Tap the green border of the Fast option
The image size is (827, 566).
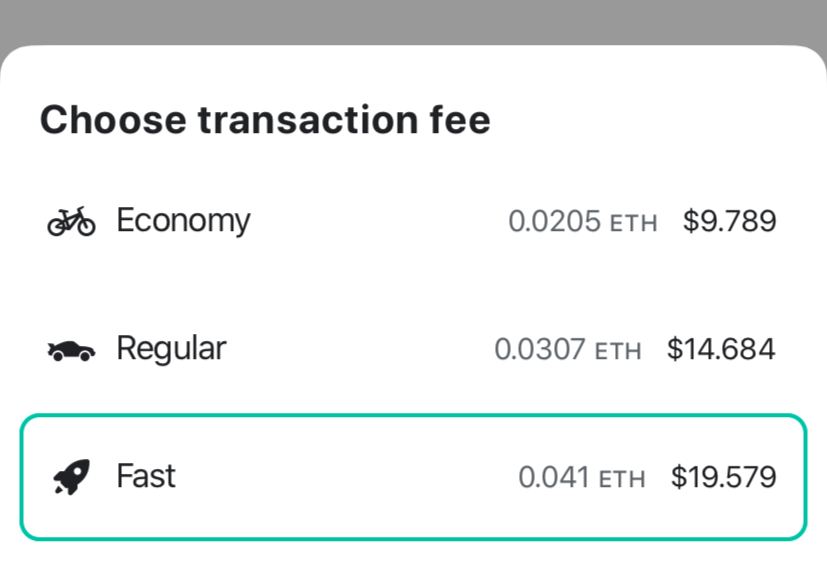click(413, 416)
